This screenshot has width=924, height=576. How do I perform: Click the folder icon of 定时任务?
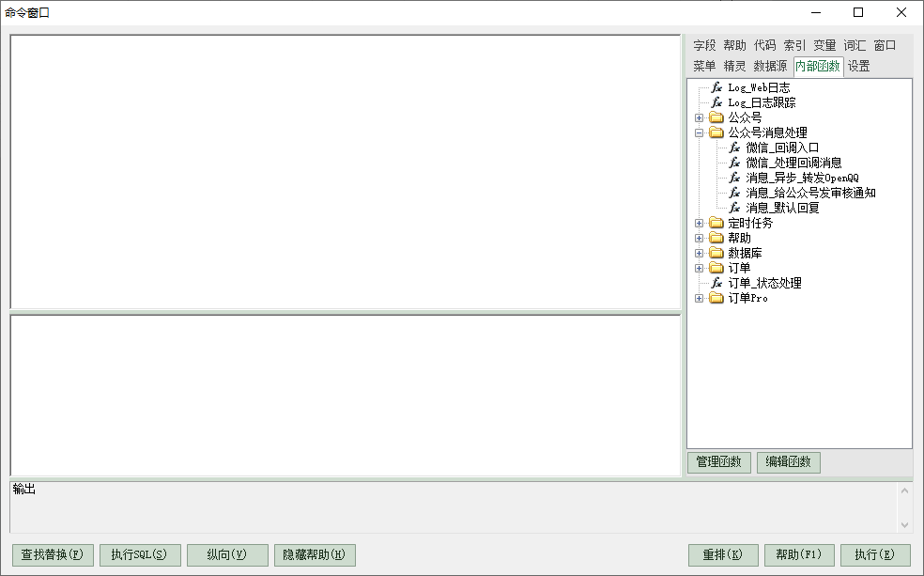(716, 223)
